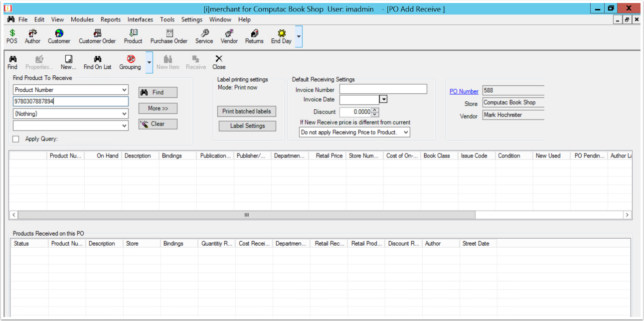
Task: Click the Book Class column header
Action: tap(440, 156)
